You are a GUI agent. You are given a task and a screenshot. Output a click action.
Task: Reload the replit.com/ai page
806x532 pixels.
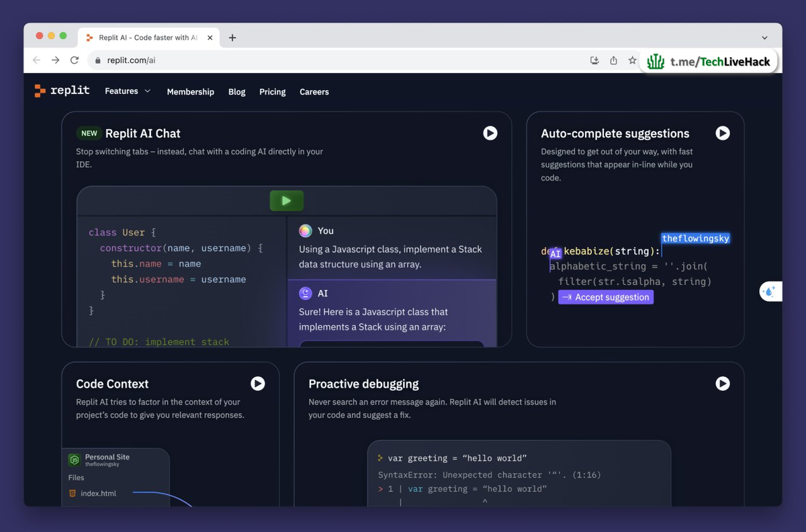click(x=75, y=60)
